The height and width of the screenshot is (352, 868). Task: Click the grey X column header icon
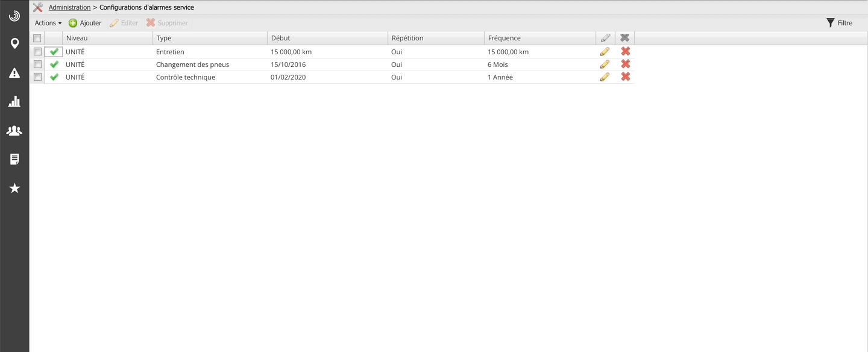[625, 38]
